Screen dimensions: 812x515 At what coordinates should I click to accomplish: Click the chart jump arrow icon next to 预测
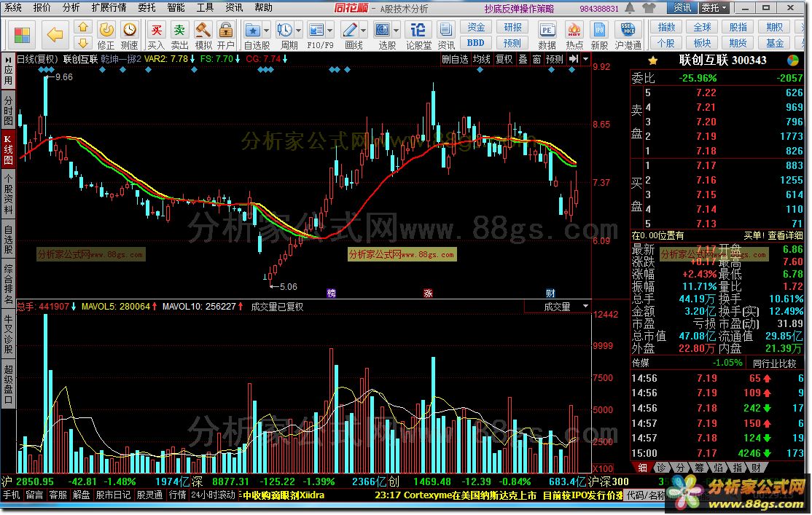[x=573, y=59]
